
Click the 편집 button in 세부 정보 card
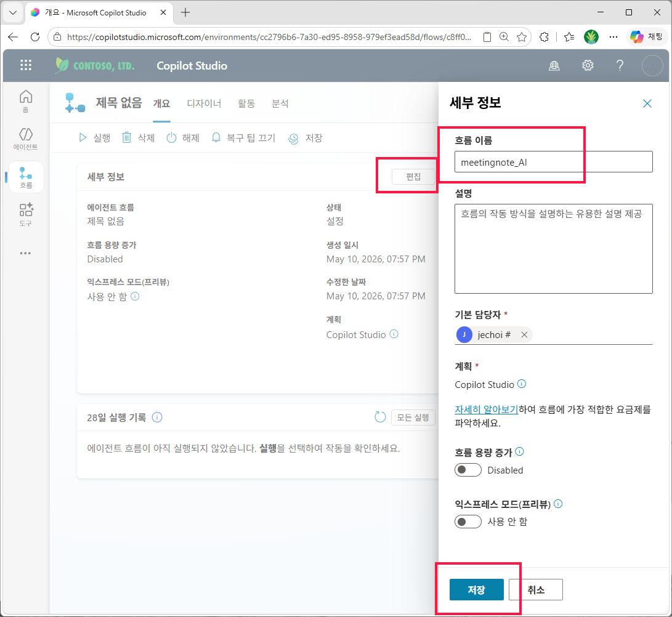pyautogui.click(x=413, y=177)
